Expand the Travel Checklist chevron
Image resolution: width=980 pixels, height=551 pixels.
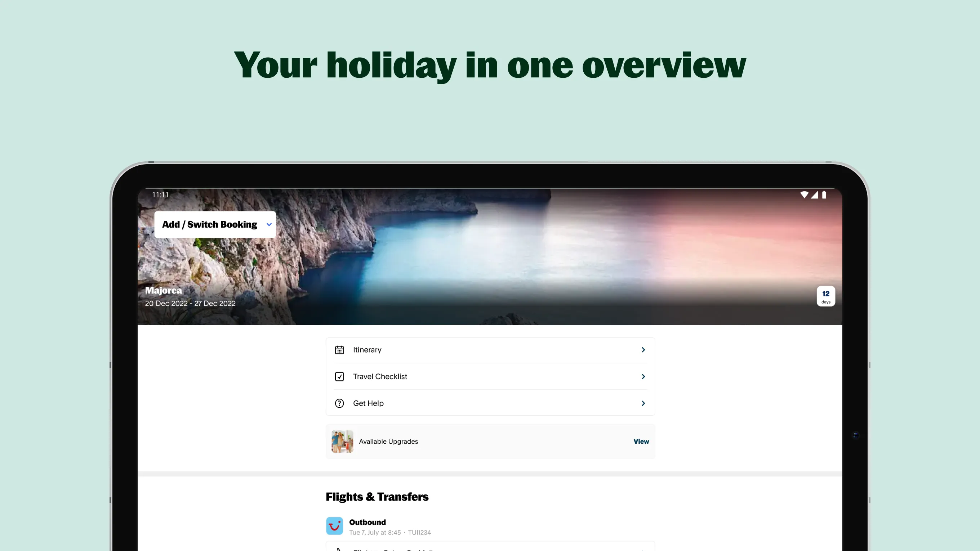[643, 376]
